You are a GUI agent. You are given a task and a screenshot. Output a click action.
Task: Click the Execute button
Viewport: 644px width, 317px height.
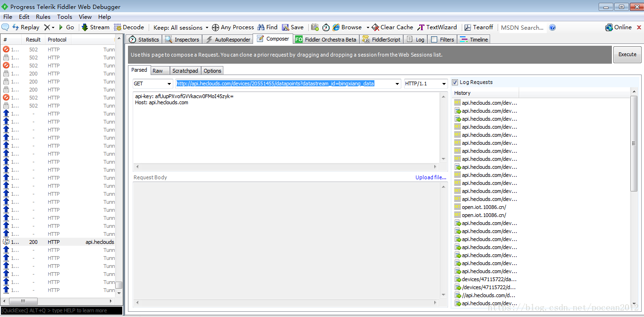point(627,54)
